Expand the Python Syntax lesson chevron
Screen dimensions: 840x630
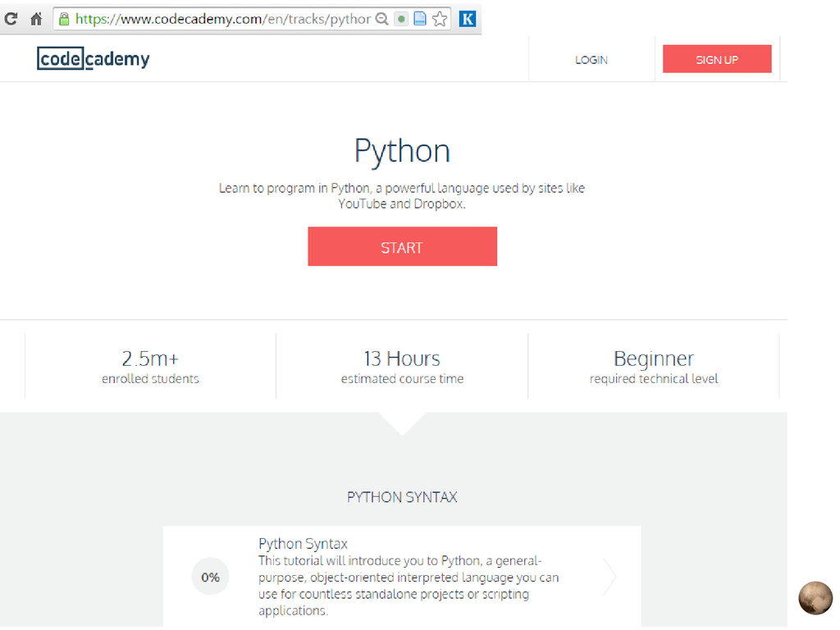[x=609, y=577]
